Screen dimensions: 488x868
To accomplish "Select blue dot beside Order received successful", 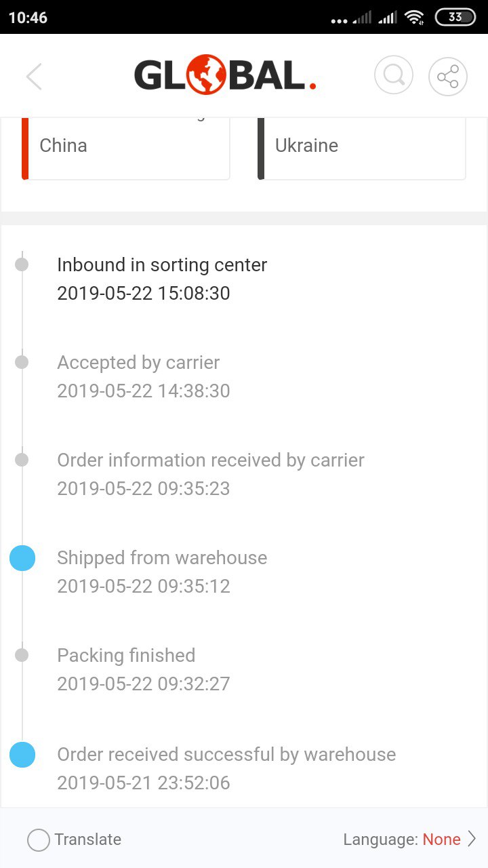I will point(22,755).
